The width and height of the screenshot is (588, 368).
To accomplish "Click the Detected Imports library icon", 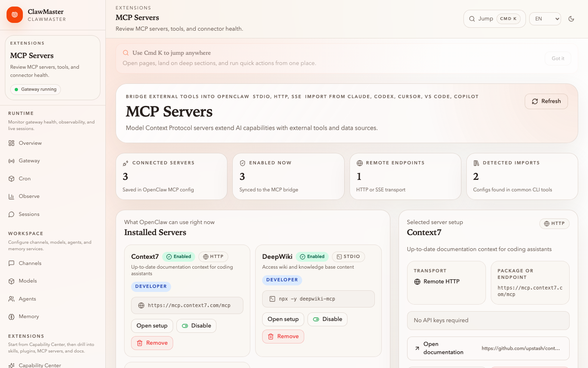I will (476, 163).
